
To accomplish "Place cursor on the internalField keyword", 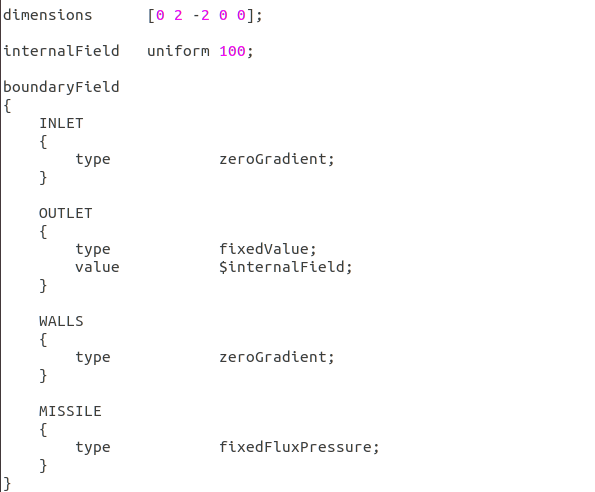I will (61, 51).
